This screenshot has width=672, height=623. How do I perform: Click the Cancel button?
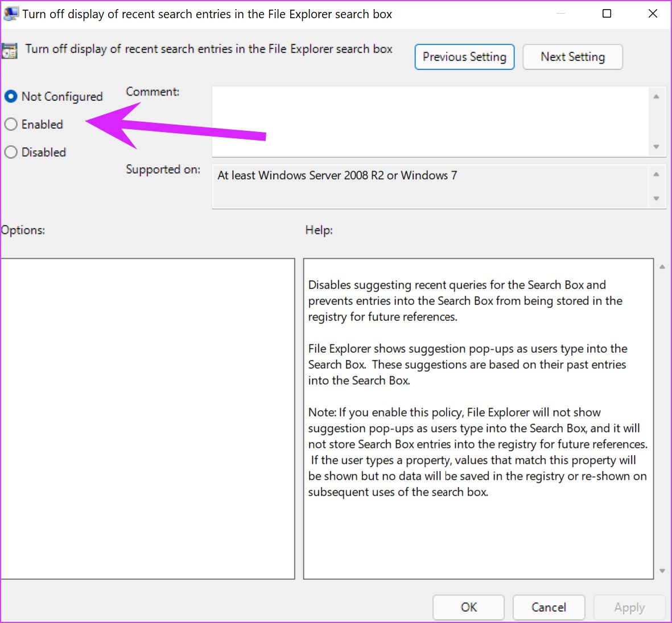click(x=549, y=607)
